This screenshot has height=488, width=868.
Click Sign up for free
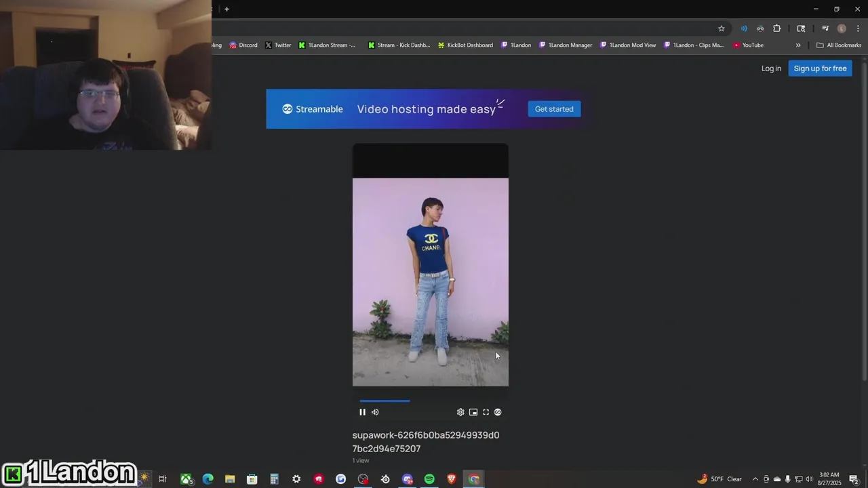(x=820, y=68)
